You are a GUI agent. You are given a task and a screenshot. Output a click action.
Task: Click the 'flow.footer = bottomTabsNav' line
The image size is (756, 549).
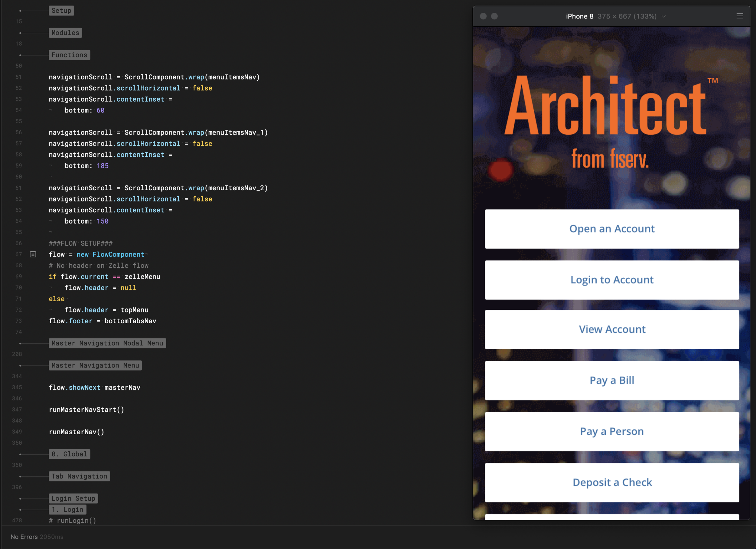102,321
